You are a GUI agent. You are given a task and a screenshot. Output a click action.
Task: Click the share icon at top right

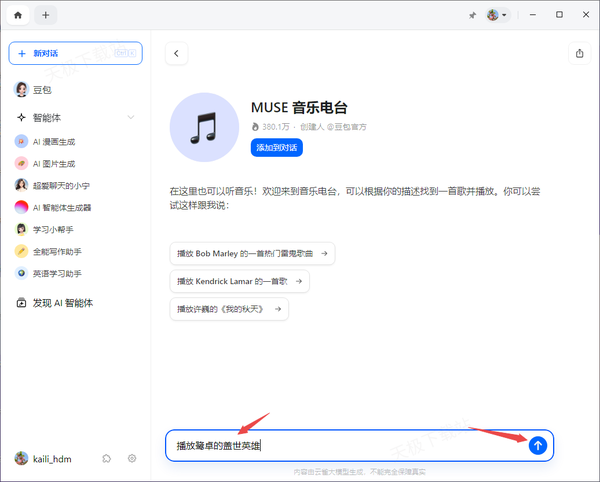[580, 54]
